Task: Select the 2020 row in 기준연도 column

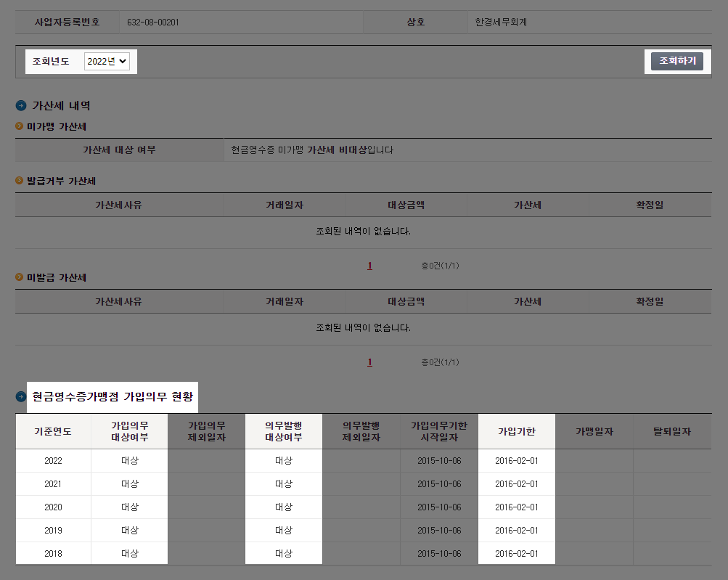Action: point(53,507)
